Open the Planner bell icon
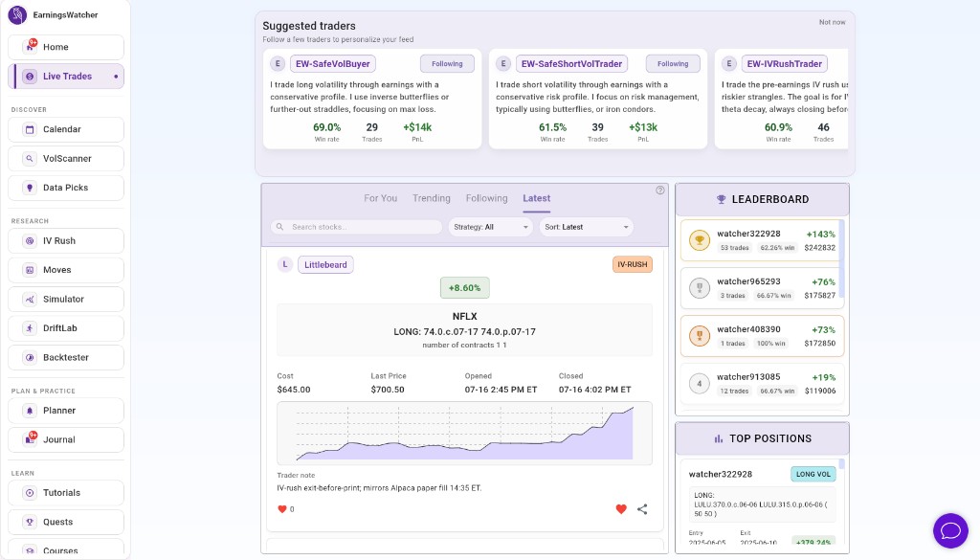 coord(30,411)
